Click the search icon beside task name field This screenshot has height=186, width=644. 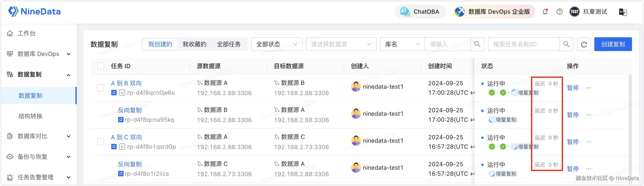point(566,44)
